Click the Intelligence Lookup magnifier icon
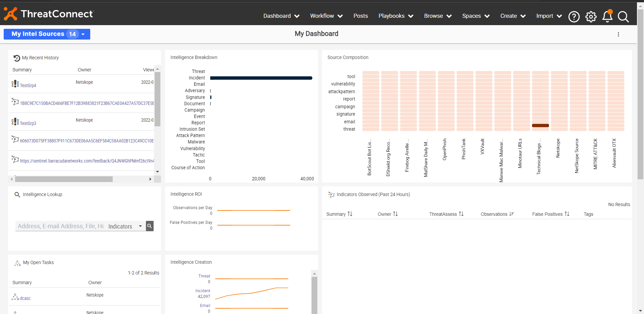 click(x=17, y=195)
